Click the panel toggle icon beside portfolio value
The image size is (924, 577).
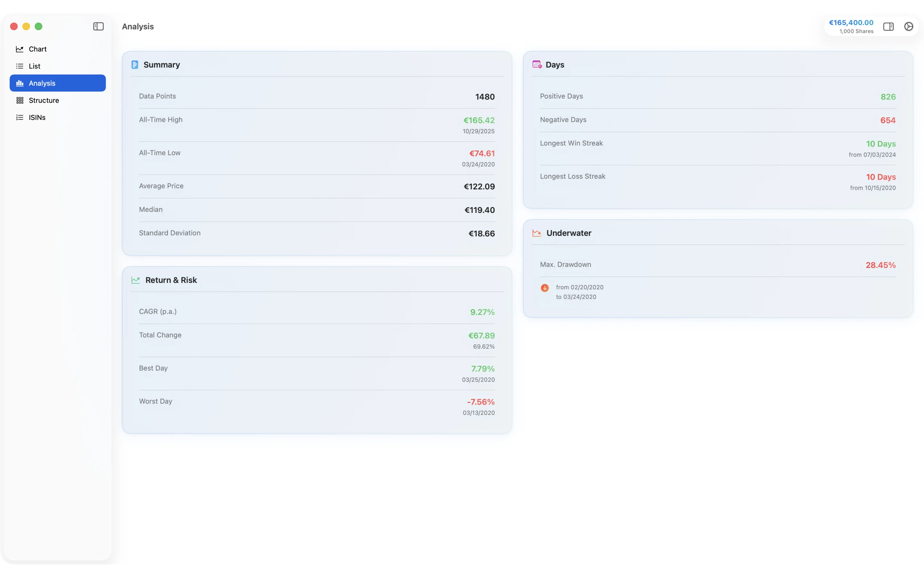[888, 26]
